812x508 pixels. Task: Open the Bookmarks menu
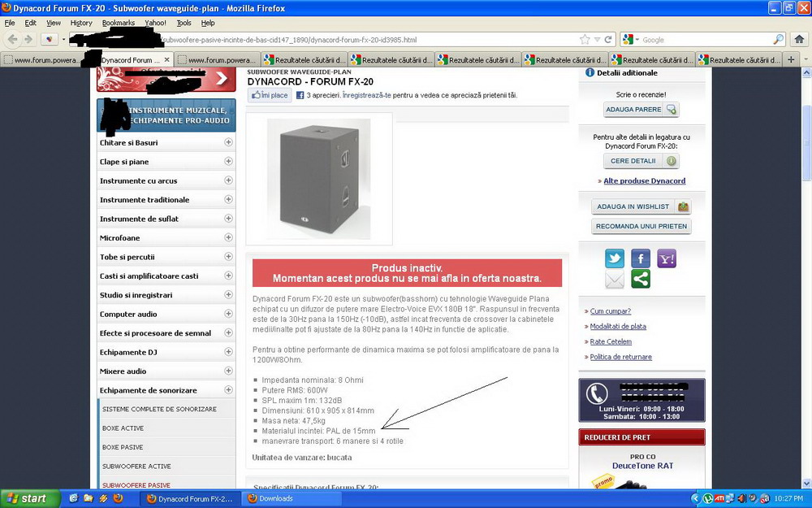(119, 23)
